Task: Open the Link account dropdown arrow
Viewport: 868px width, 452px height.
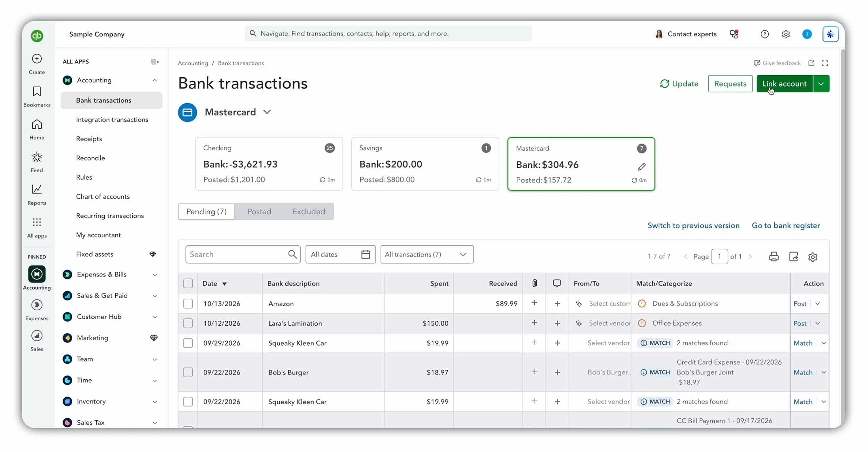Action: point(821,84)
